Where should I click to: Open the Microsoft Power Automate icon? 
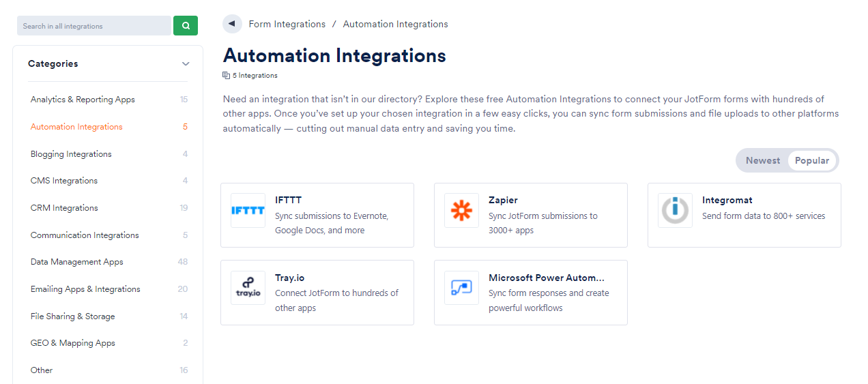click(x=461, y=288)
